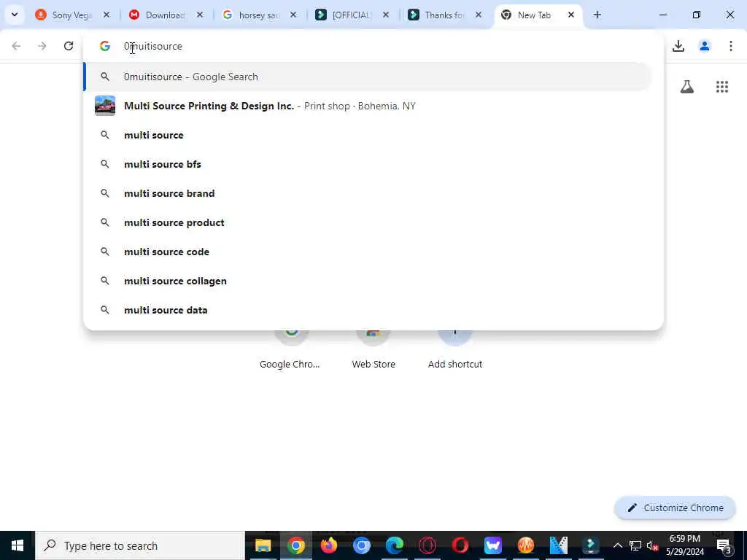Open Google Chrome shortcut tile
Screen dimensions: 747x560
[x=290, y=349]
